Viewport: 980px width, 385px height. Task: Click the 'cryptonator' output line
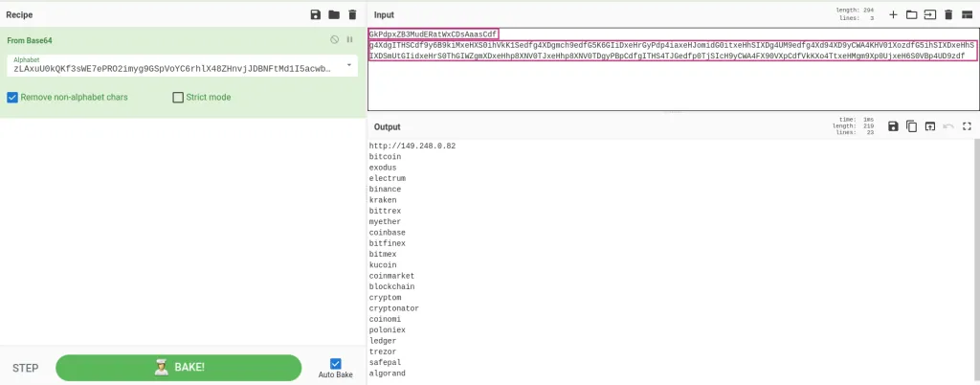pyautogui.click(x=394, y=308)
